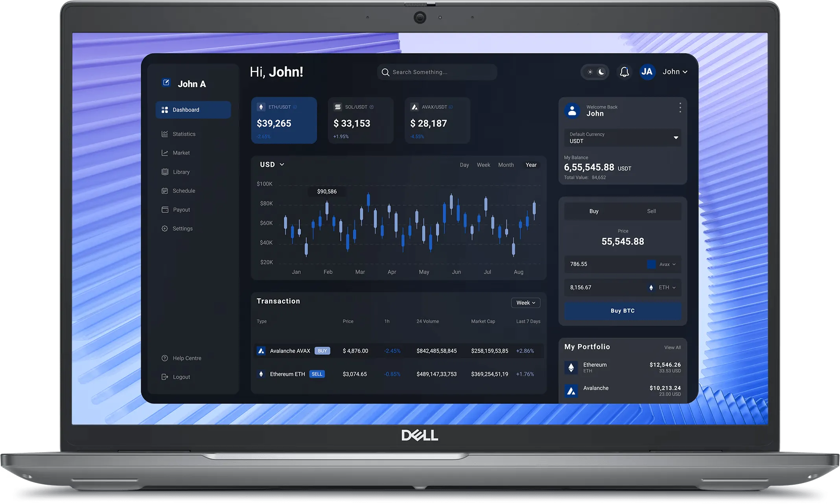Click the John profile menu expander

pyautogui.click(x=684, y=72)
